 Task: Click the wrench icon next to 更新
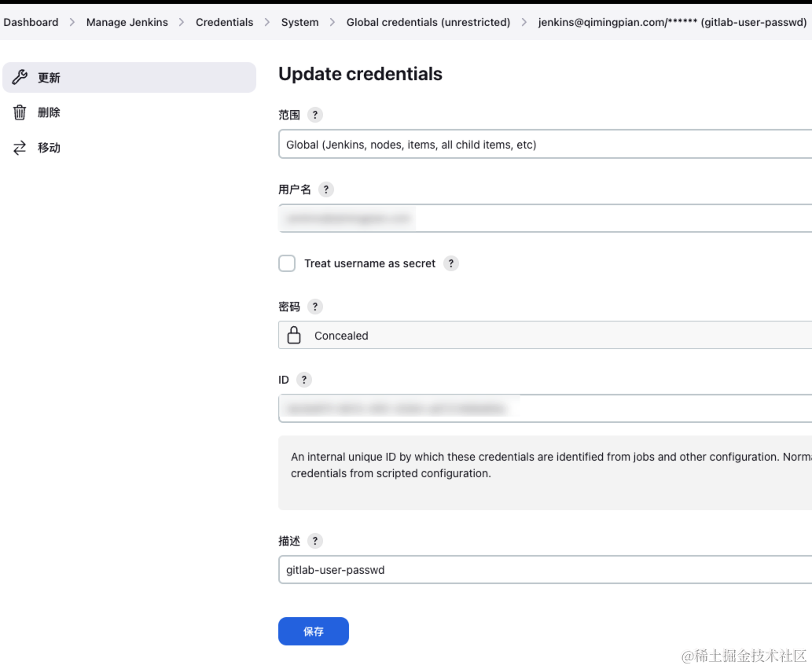(x=20, y=77)
